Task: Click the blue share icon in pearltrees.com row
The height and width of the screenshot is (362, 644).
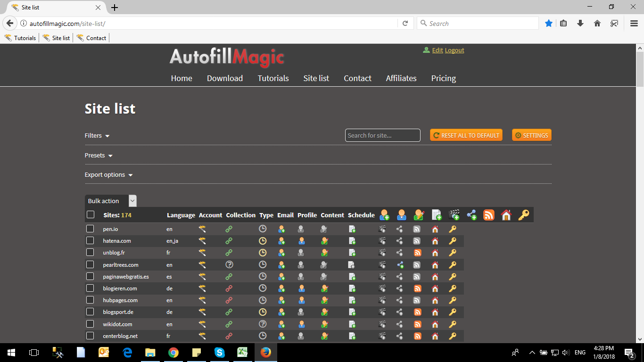Action: point(400,264)
